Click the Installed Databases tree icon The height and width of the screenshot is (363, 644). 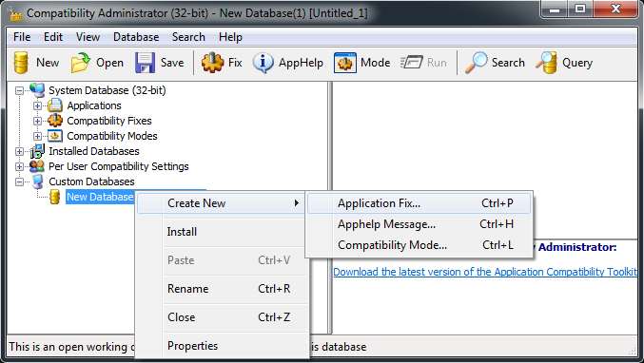point(37,151)
